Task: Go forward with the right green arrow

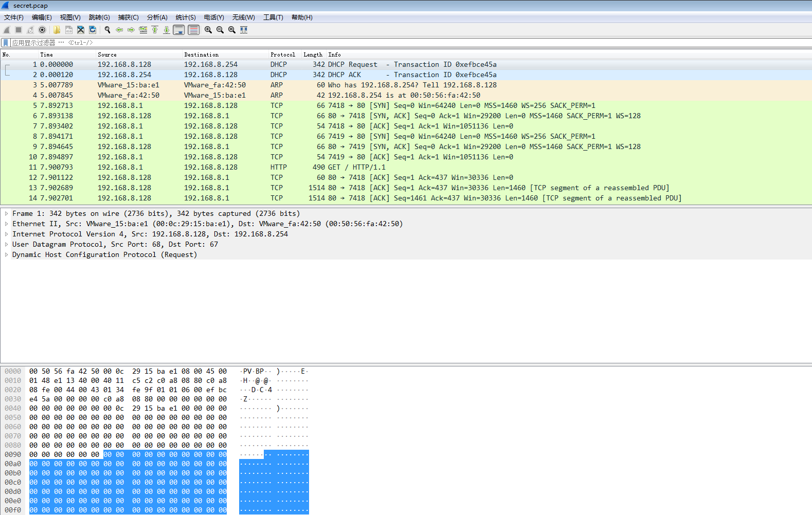Action: pyautogui.click(x=131, y=30)
